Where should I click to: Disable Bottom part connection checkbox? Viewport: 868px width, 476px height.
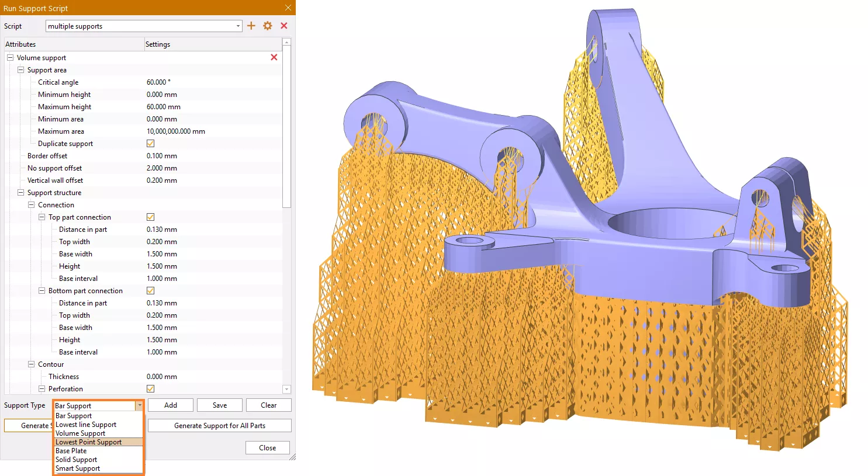click(x=150, y=291)
